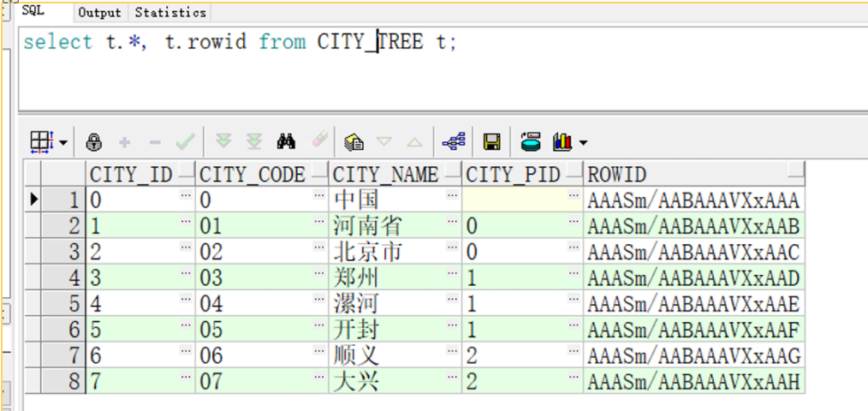Click the rowid ending in AAD
Viewport: 868px width, 411px height.
pyautogui.click(x=694, y=277)
